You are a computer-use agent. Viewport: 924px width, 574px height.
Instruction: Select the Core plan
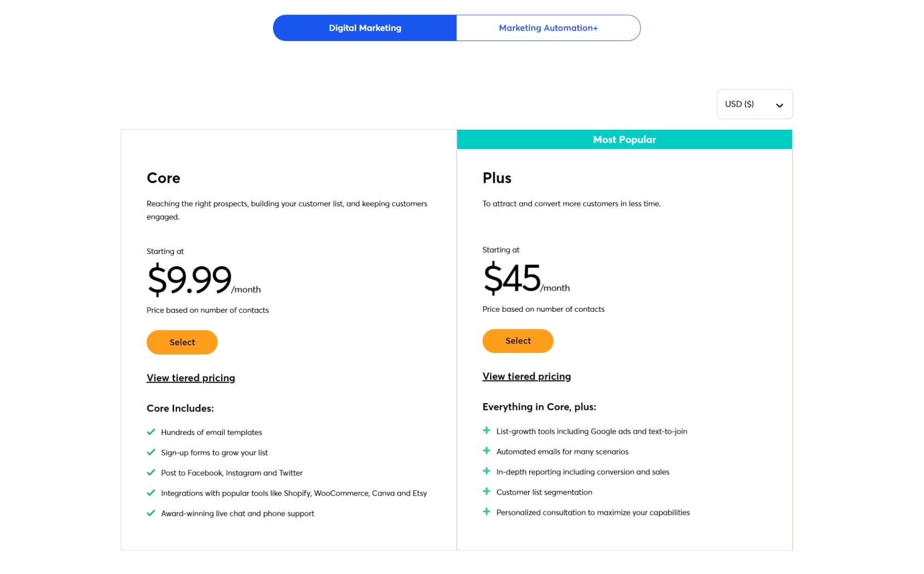182,342
